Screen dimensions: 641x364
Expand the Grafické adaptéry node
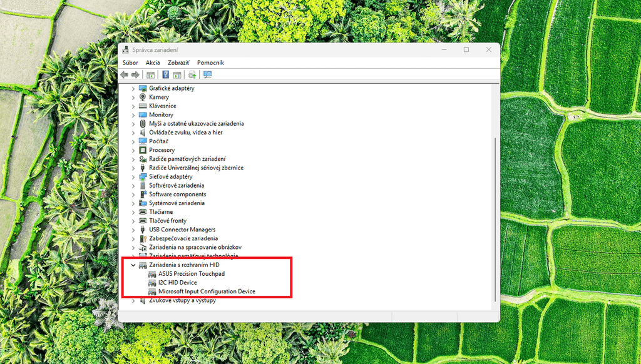tap(133, 88)
